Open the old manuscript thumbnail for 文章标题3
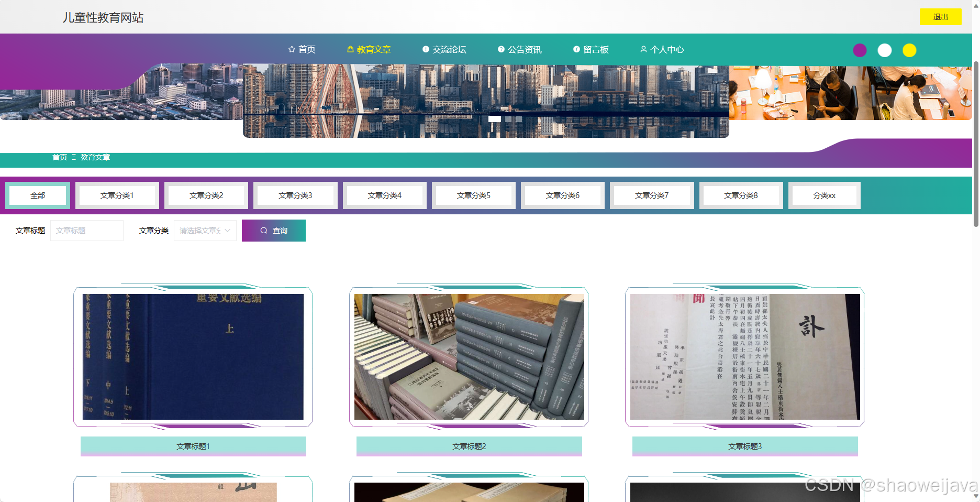980x502 pixels. (745, 357)
